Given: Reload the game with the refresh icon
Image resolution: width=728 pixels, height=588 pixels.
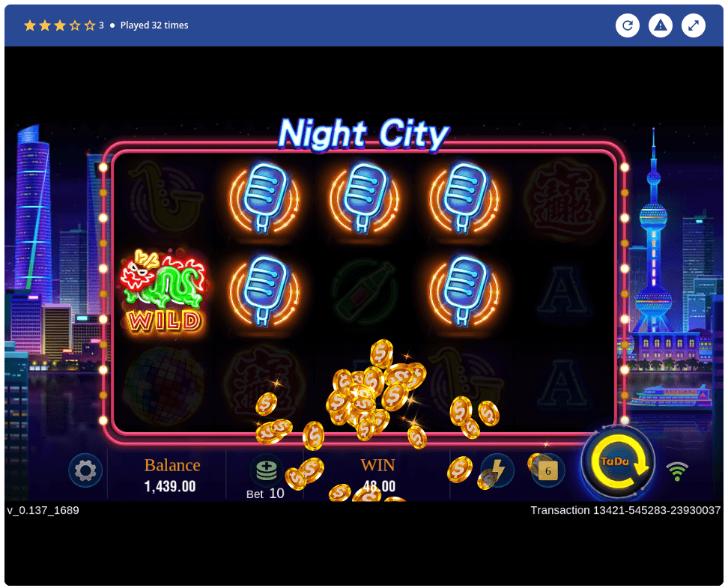Looking at the screenshot, I should [628, 25].
